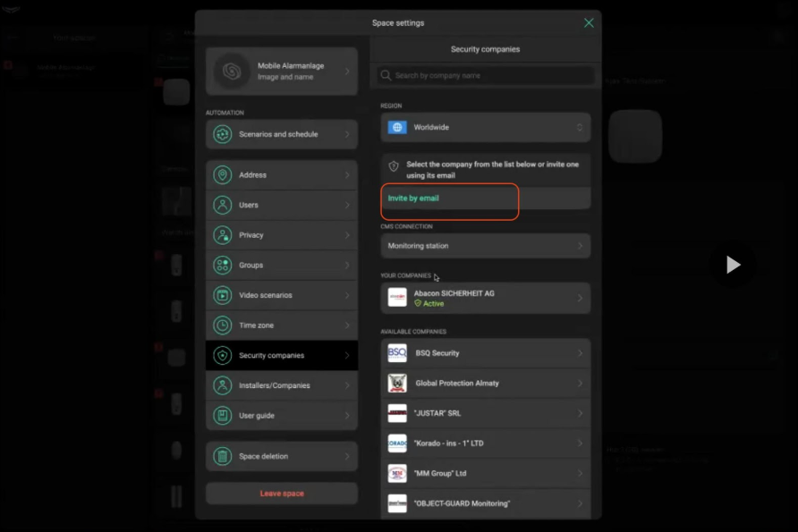
Task: Click the Security companies shield icon
Action: coord(222,355)
